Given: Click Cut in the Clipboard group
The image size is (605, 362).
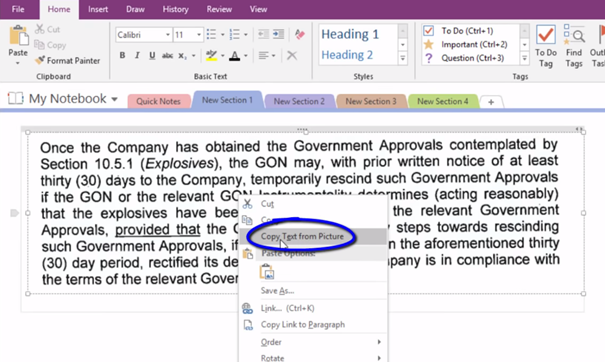Looking at the screenshot, I should [x=47, y=29].
